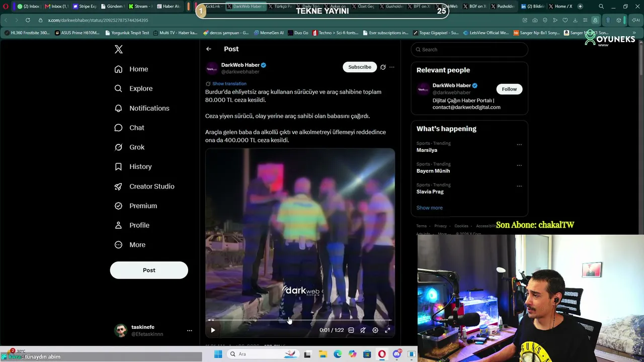
Task: Subscribe to DarkWeb Haber
Action: click(360, 67)
